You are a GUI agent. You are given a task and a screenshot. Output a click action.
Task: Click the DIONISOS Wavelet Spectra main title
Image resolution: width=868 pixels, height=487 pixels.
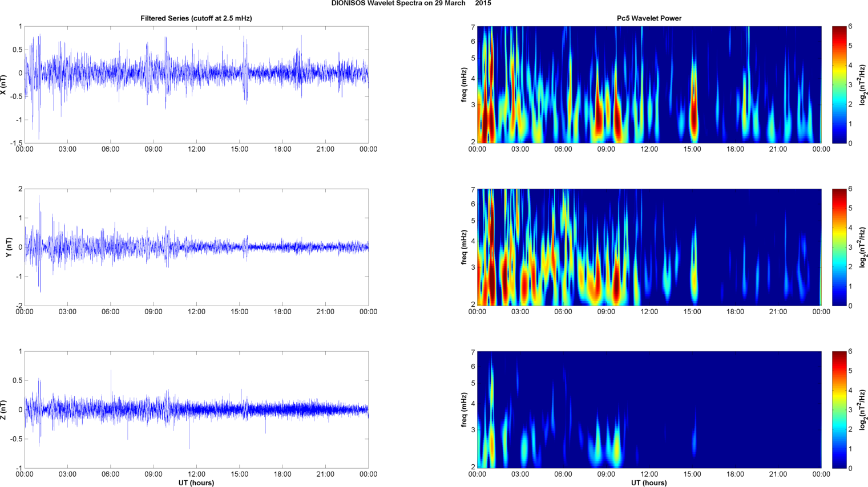(x=411, y=3)
